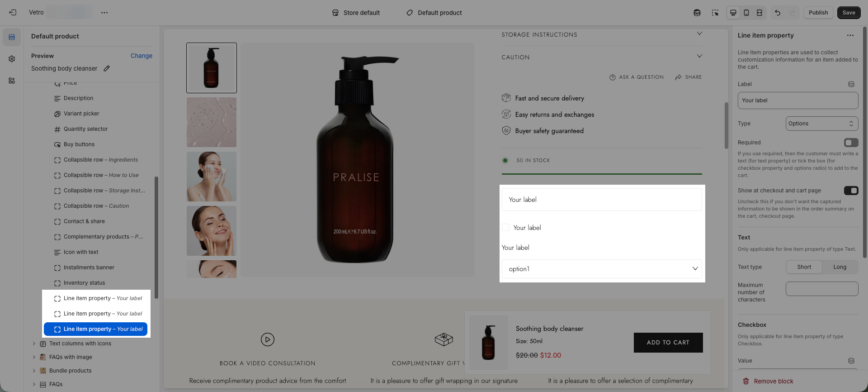Image resolution: width=868 pixels, height=392 pixels.
Task: Switch to mobile preview icon
Action: pyautogui.click(x=746, y=13)
